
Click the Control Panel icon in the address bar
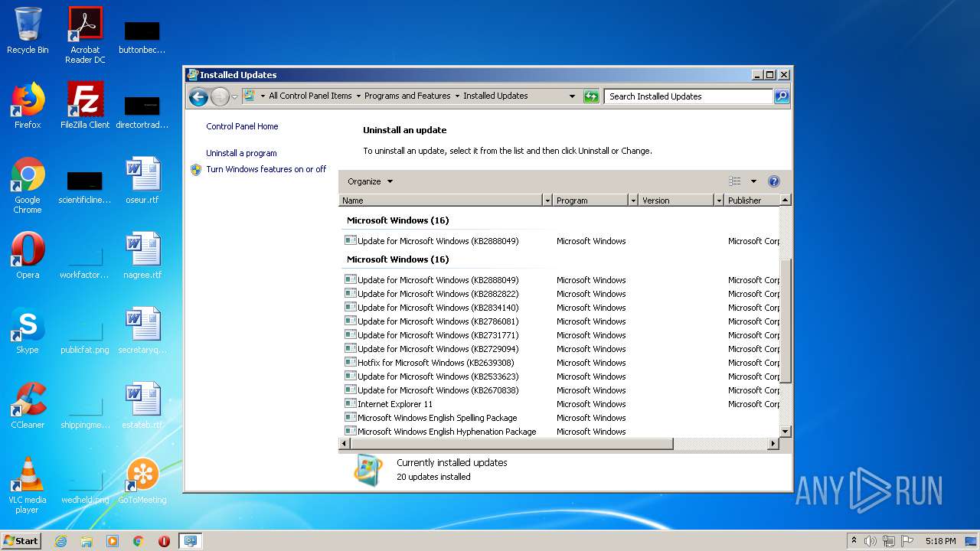[249, 96]
